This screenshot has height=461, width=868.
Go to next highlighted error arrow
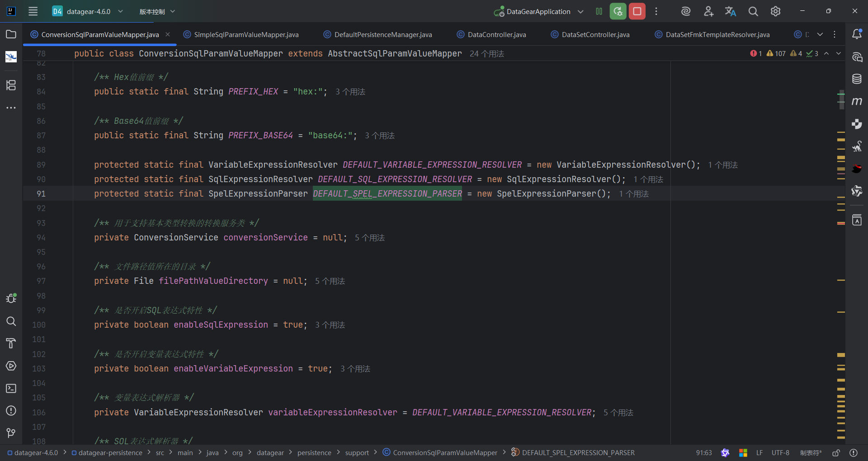[x=839, y=53]
